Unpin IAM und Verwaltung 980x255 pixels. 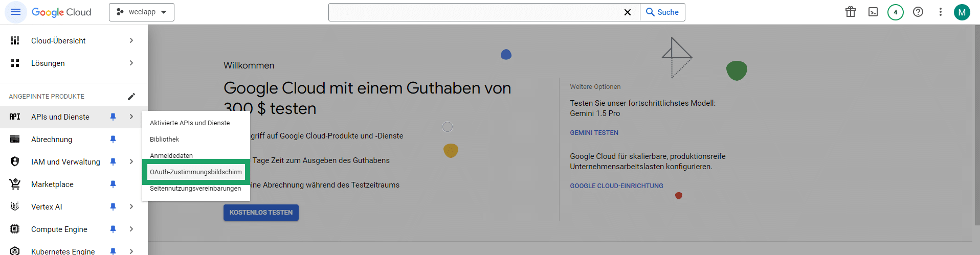113,161
